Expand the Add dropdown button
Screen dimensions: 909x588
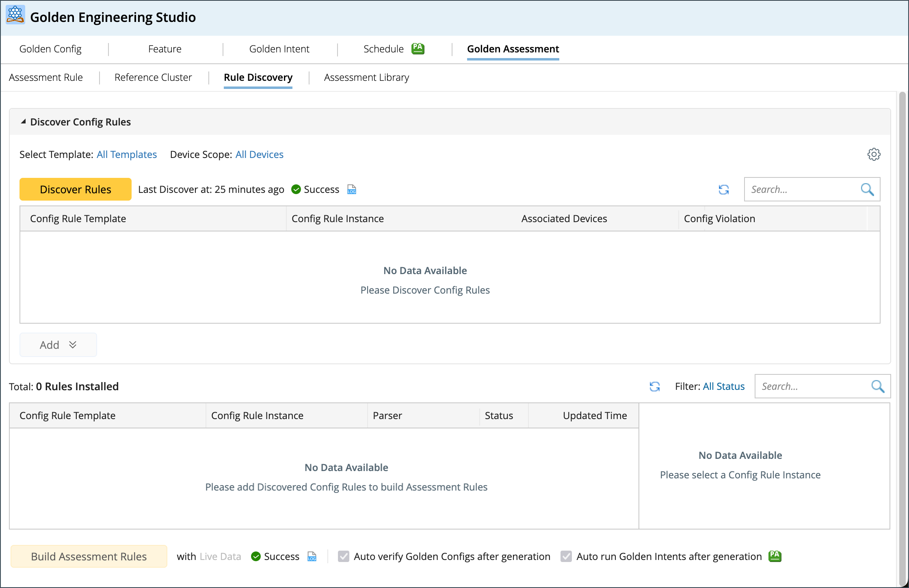pos(58,345)
